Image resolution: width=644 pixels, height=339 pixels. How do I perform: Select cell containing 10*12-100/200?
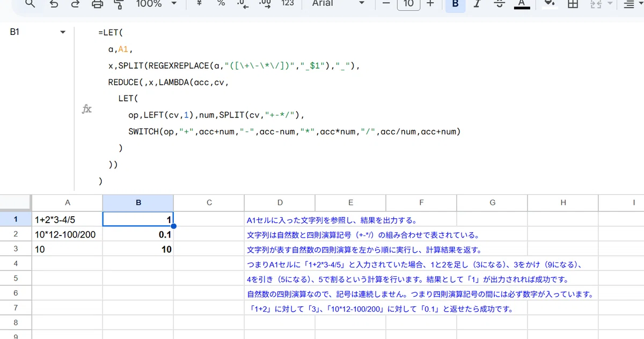[x=68, y=234]
